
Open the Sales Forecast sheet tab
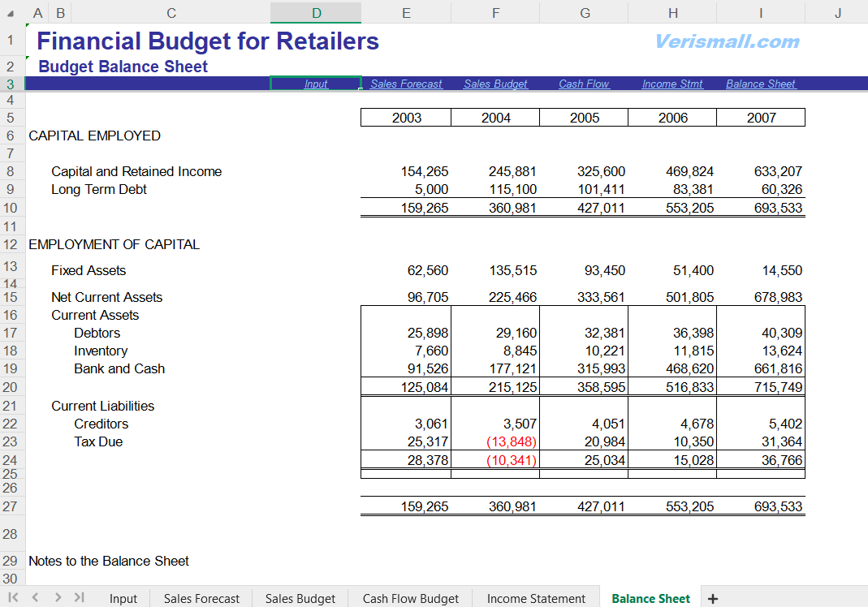click(201, 599)
